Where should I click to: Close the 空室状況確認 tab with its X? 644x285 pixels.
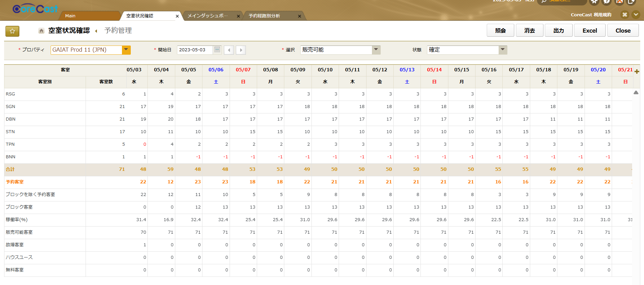(x=177, y=16)
